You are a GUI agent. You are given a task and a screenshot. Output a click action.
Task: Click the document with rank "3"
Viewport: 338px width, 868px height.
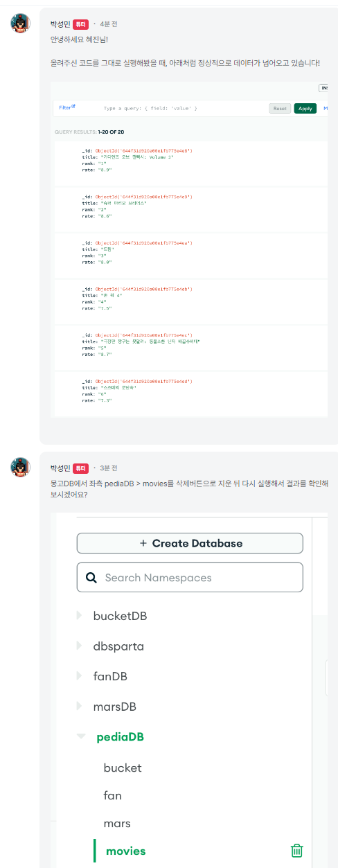pos(190,255)
